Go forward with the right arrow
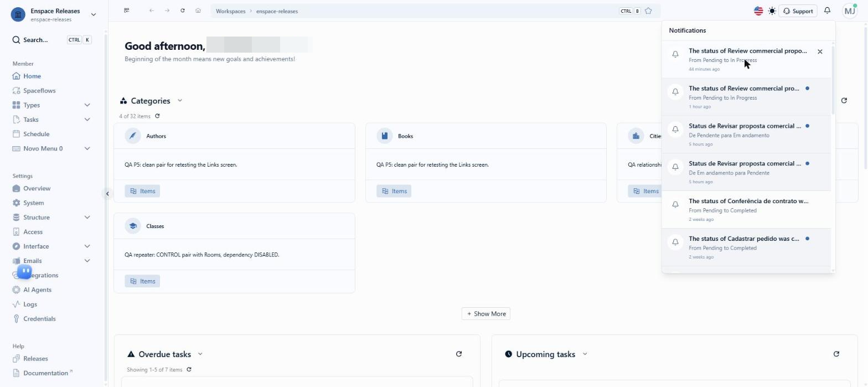 click(x=167, y=11)
